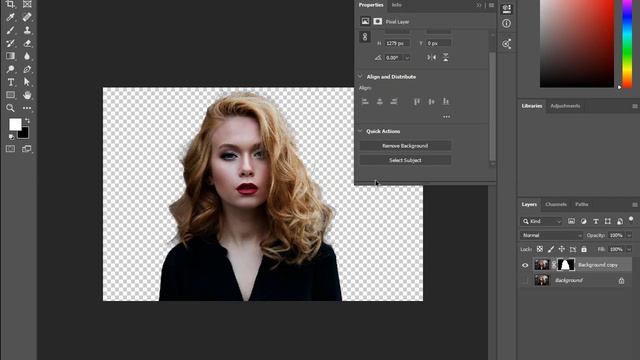Switch to the Paths tab

tap(582, 204)
